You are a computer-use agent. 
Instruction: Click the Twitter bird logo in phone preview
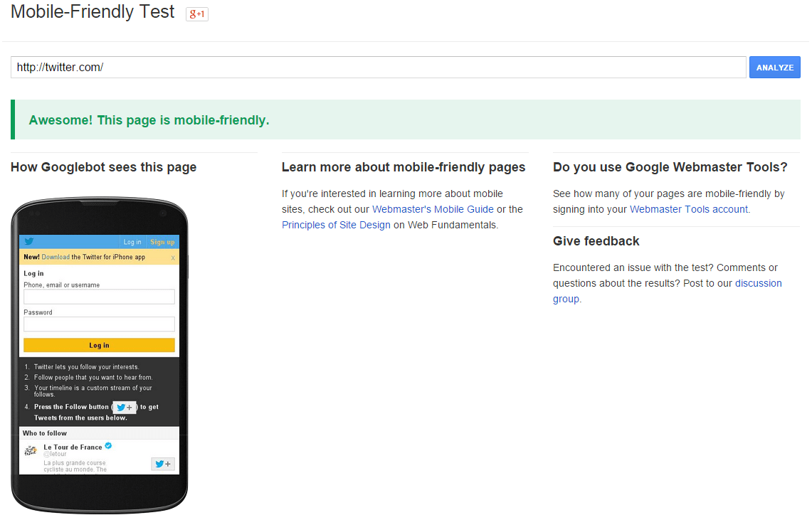pyautogui.click(x=29, y=241)
